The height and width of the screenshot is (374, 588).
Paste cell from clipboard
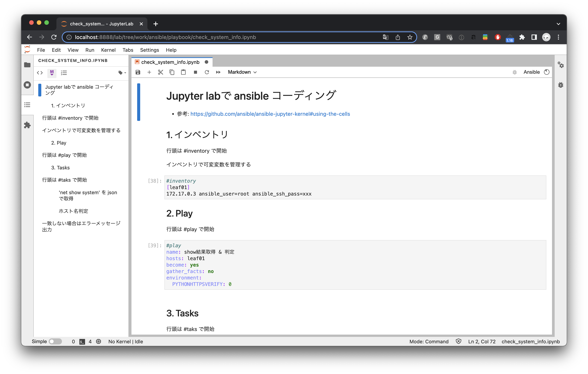coord(183,72)
